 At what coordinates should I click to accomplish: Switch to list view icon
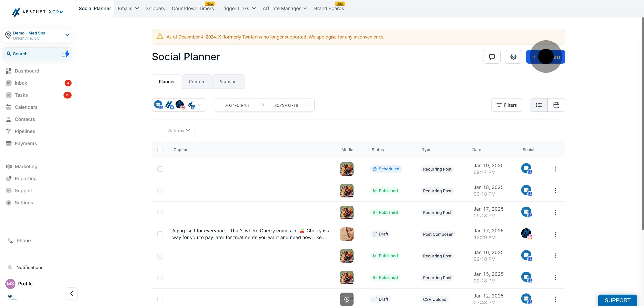click(539, 105)
